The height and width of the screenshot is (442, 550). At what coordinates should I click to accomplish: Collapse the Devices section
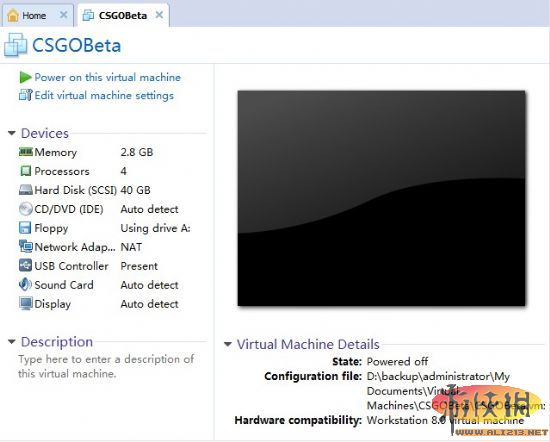[x=12, y=133]
